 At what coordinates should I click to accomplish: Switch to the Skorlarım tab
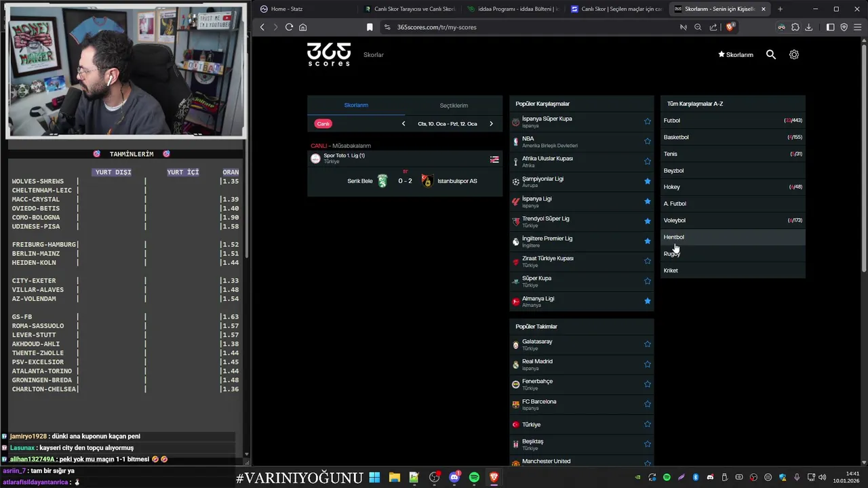[x=356, y=105]
